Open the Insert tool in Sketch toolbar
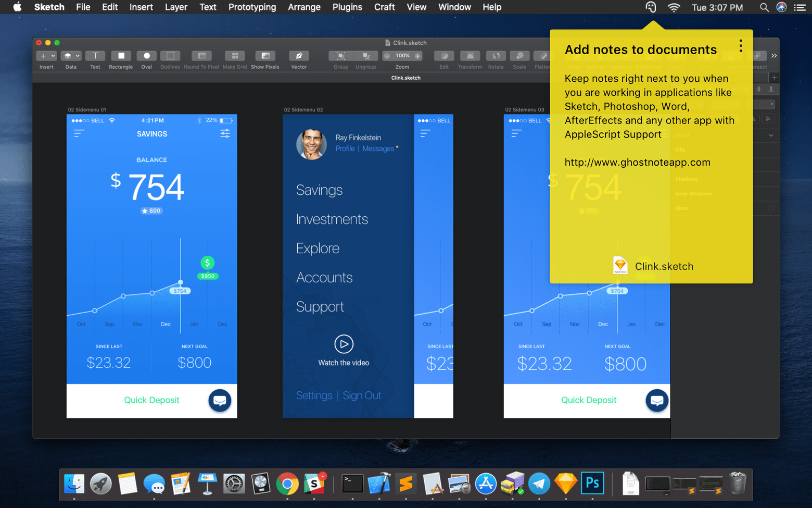Screen dimensions: 812x508 pyautogui.click(x=46, y=56)
